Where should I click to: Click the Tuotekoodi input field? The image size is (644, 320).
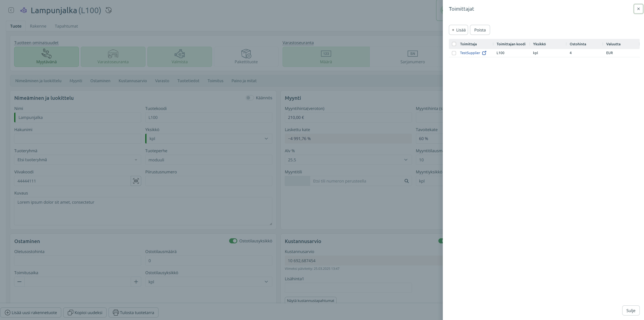[209, 118]
